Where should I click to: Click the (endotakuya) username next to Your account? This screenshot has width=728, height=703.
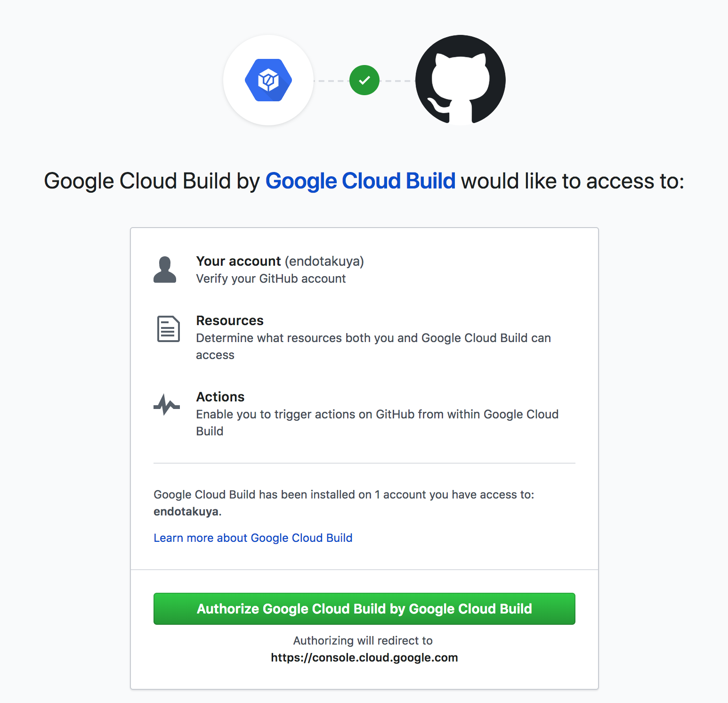coord(324,261)
